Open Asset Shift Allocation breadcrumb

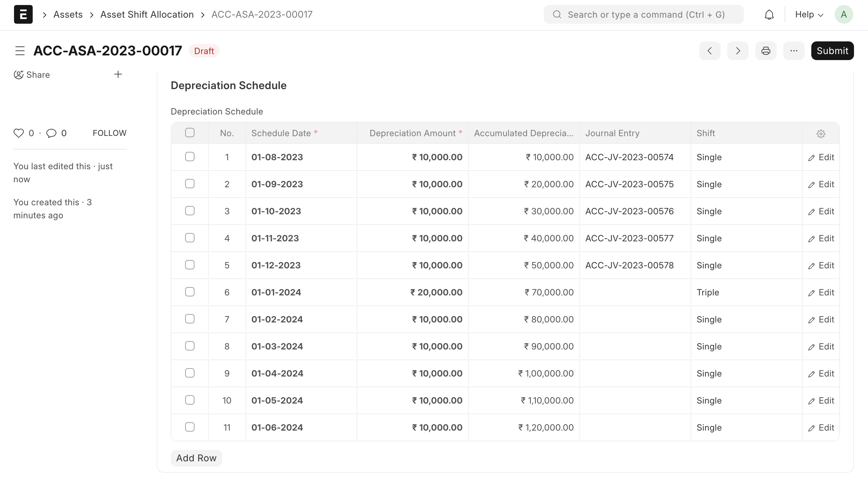click(147, 14)
